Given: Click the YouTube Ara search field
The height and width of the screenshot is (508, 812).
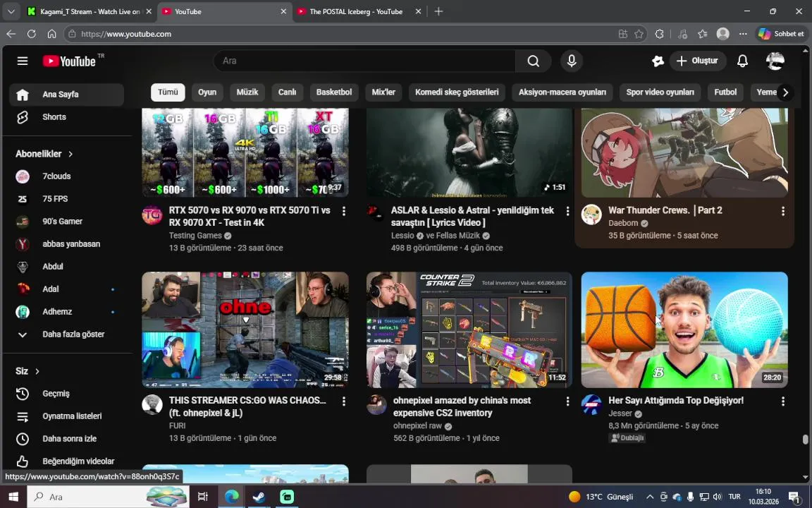Looking at the screenshot, I should click(x=364, y=61).
